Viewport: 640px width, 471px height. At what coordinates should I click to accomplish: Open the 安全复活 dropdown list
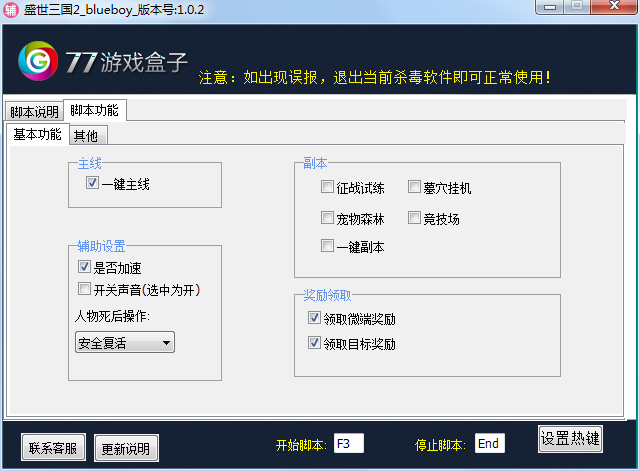pyautogui.click(x=125, y=343)
